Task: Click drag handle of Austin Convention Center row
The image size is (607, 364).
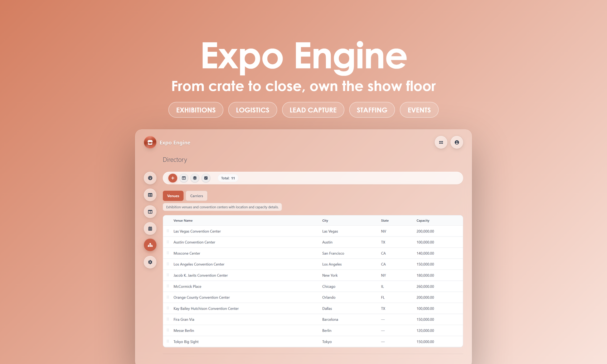Action: [168, 242]
